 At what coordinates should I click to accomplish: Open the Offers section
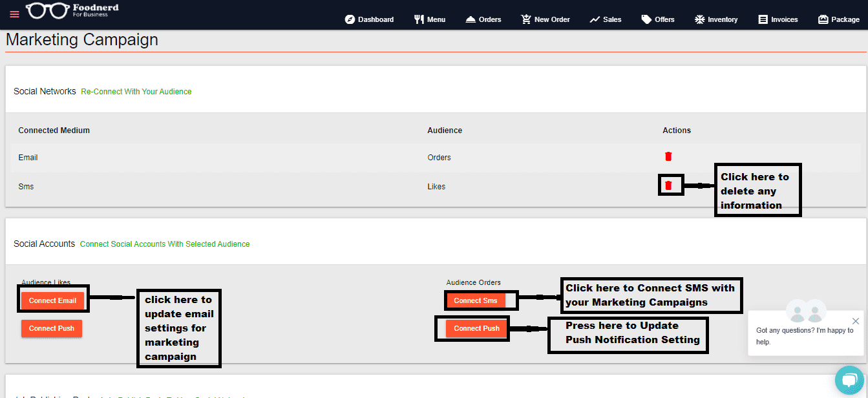[658, 19]
